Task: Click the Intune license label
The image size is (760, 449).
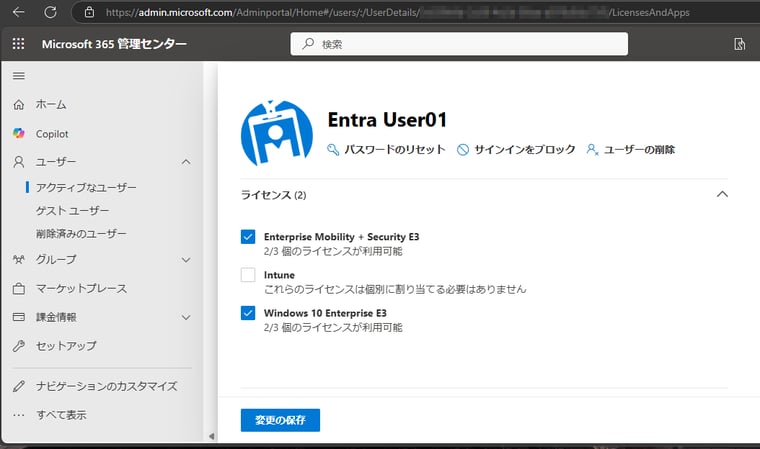Action: coord(279,275)
